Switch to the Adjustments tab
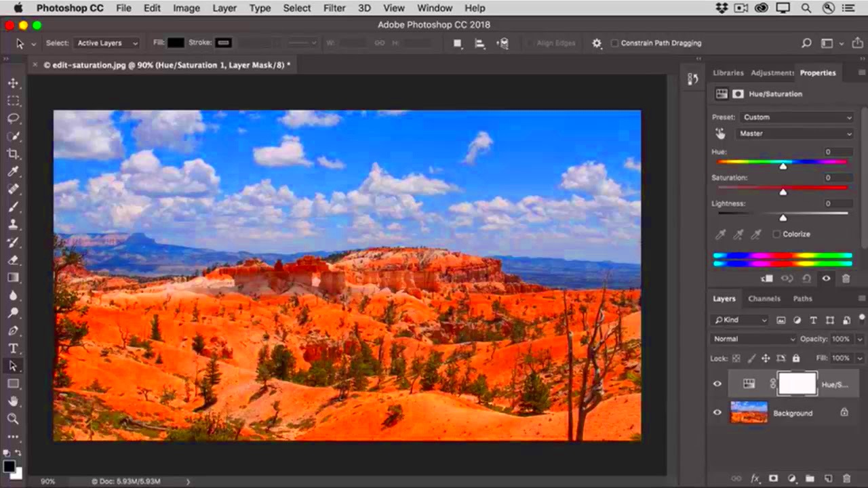This screenshot has height=488, width=868. (772, 73)
